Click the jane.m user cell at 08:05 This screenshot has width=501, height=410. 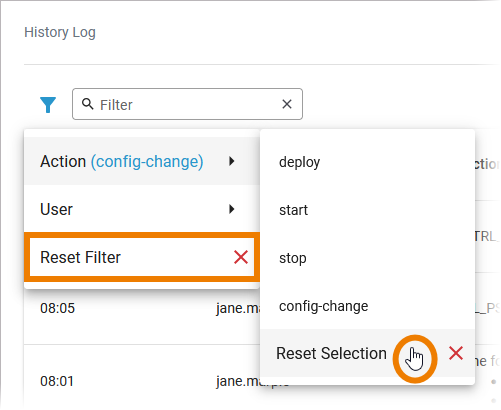click(x=238, y=308)
